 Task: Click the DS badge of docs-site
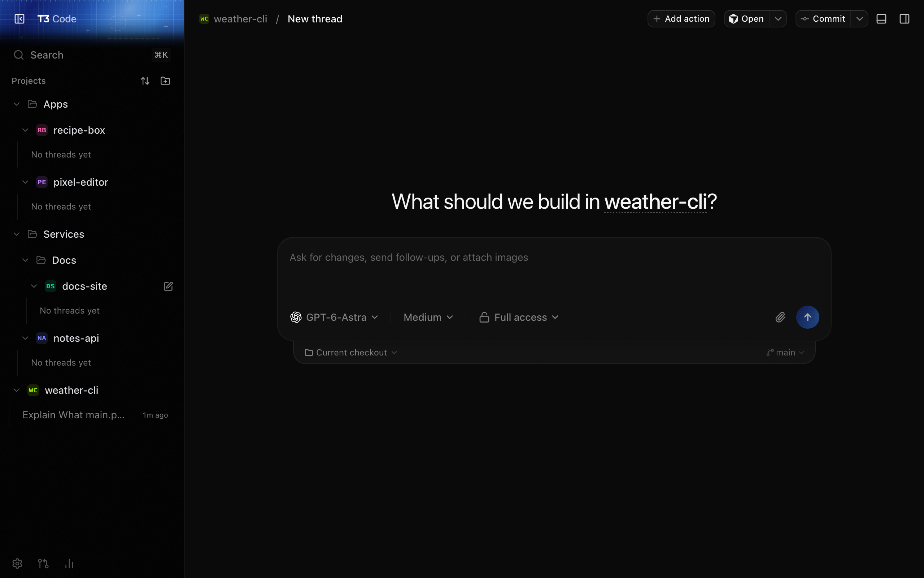(x=51, y=286)
